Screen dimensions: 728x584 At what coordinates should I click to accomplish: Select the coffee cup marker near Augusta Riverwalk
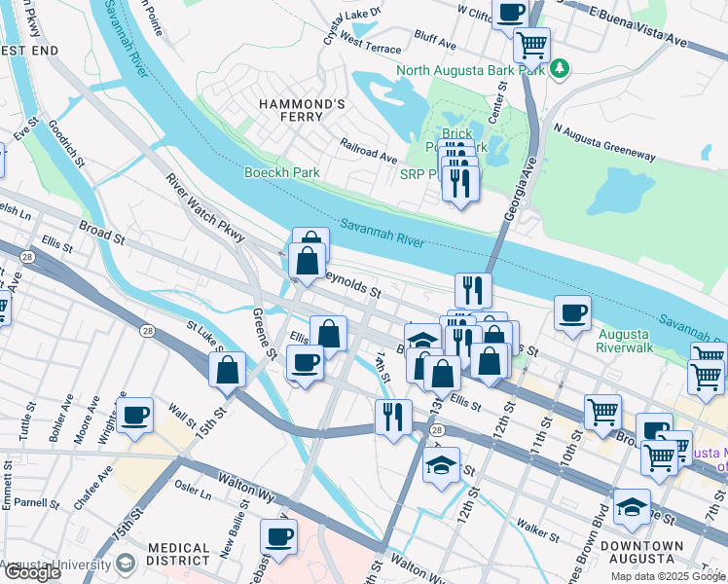coord(572,316)
